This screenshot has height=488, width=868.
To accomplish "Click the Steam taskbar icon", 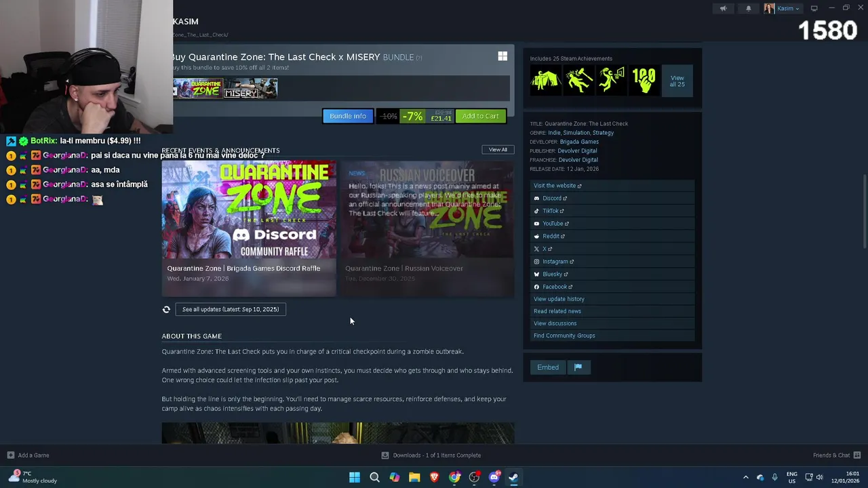I will 514,477.
